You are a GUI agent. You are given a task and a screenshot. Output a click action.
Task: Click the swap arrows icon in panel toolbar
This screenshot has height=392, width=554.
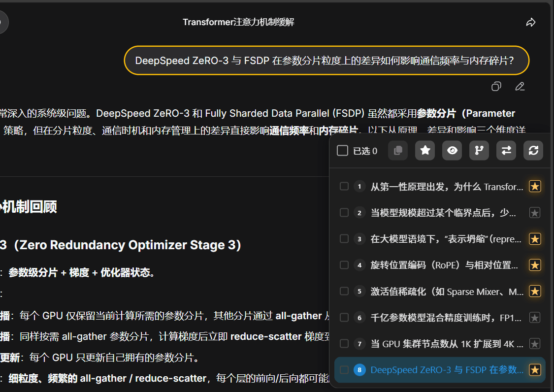tap(506, 151)
